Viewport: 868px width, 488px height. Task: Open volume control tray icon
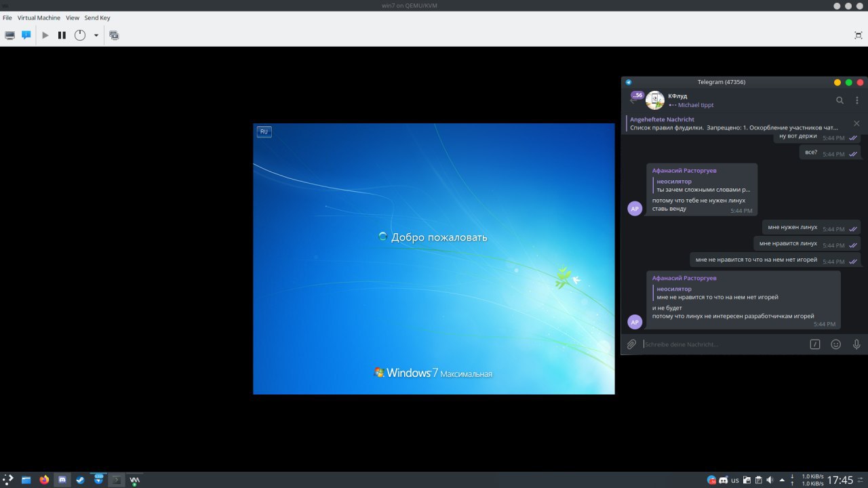770,480
